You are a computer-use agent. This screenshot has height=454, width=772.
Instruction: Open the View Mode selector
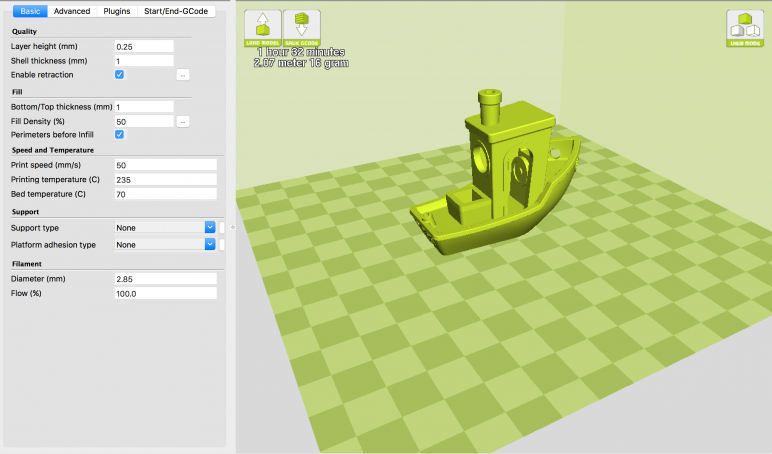(745, 29)
